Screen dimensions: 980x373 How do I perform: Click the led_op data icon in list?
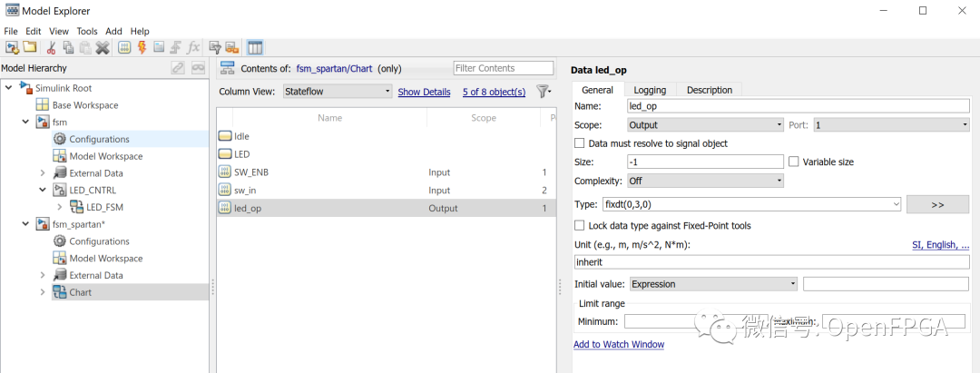pos(225,208)
